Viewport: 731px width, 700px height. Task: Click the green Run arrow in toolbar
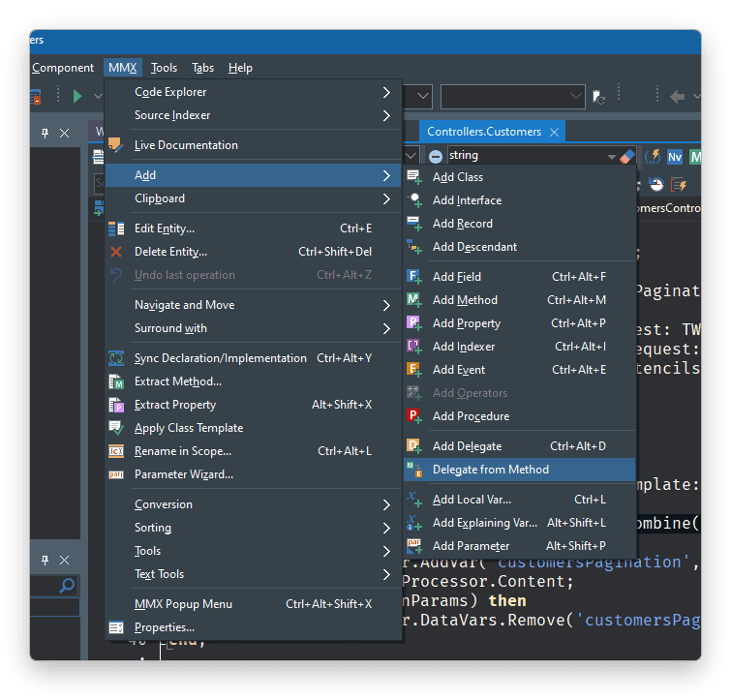click(x=77, y=96)
